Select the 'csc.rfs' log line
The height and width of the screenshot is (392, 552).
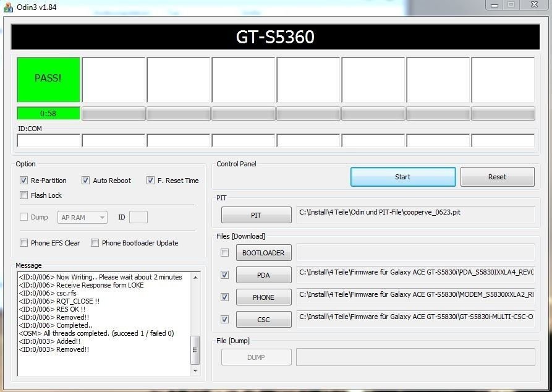tap(48, 293)
